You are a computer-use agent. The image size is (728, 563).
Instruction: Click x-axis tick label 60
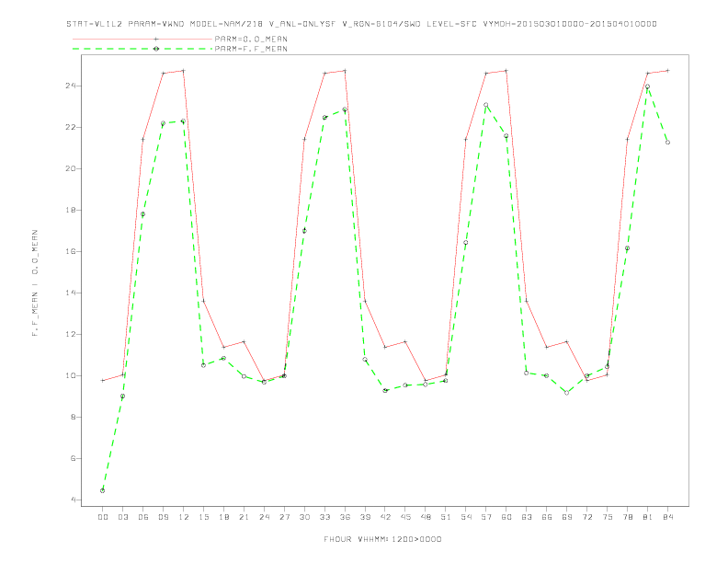[x=506, y=517]
